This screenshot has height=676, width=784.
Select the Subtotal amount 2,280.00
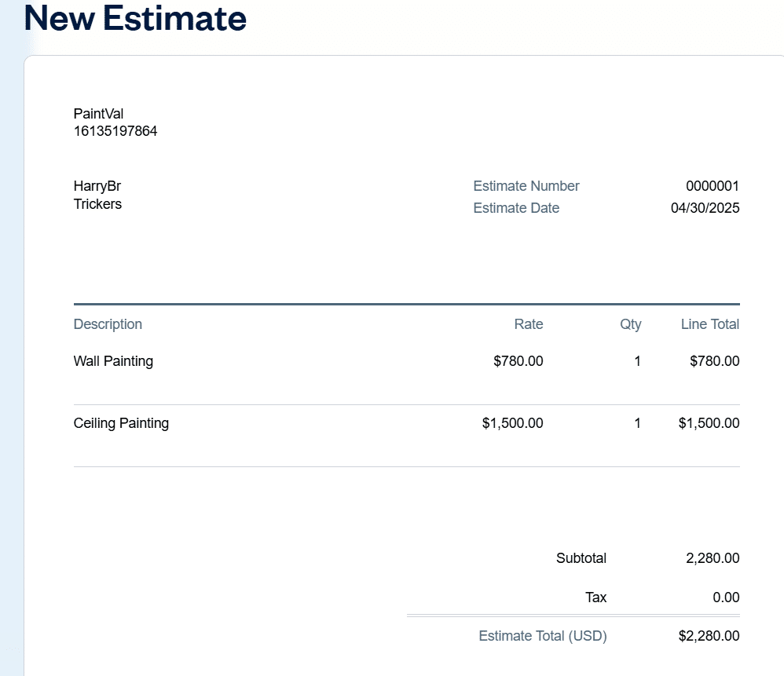tap(711, 557)
